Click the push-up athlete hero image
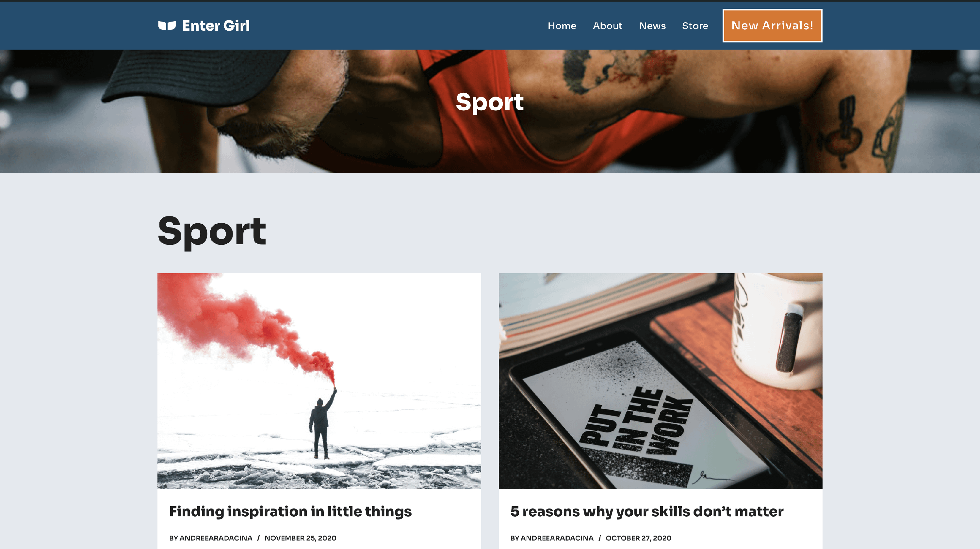Viewport: 980px width, 549px height. 490,111
